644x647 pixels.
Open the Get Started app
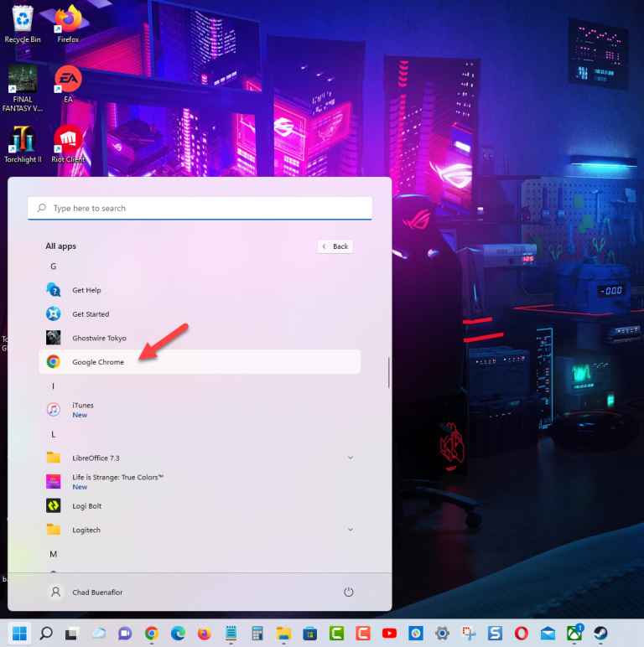pos(200,314)
